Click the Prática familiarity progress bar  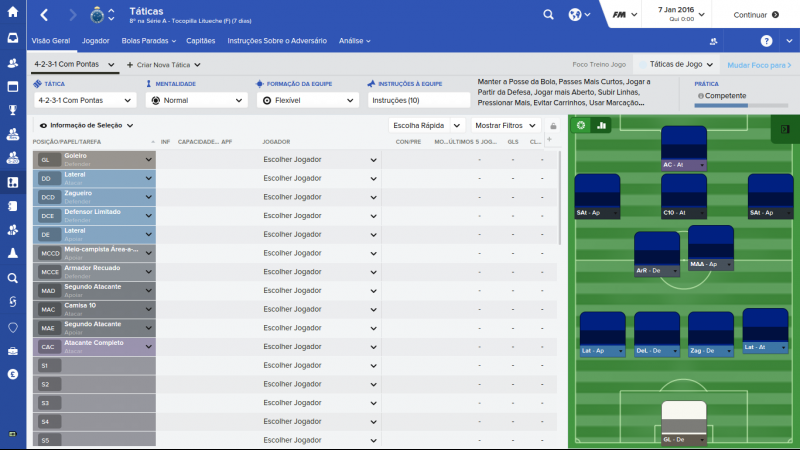point(741,105)
